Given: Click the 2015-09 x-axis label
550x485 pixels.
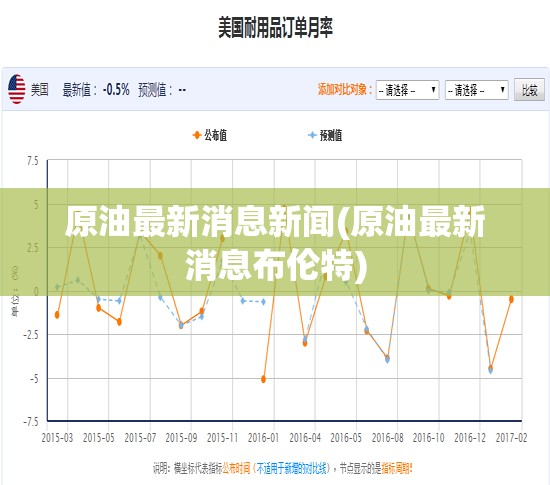Looking at the screenshot, I should coord(181,438).
